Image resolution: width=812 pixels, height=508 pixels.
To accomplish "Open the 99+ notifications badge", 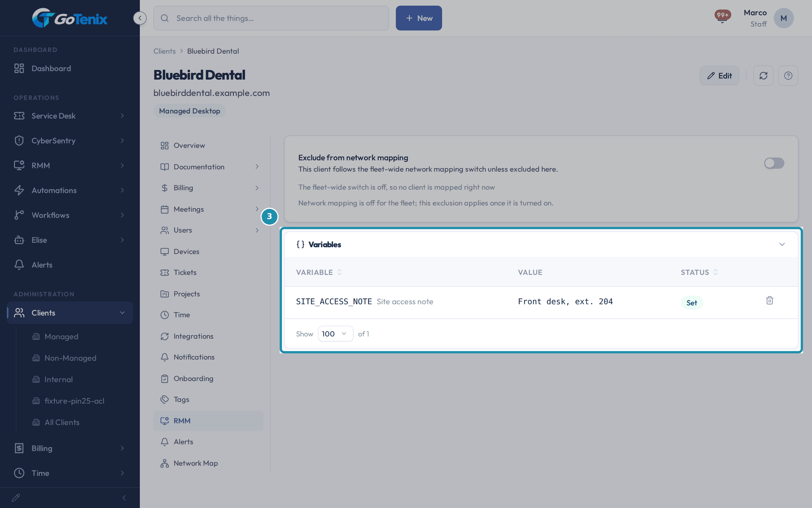I will pos(722,16).
